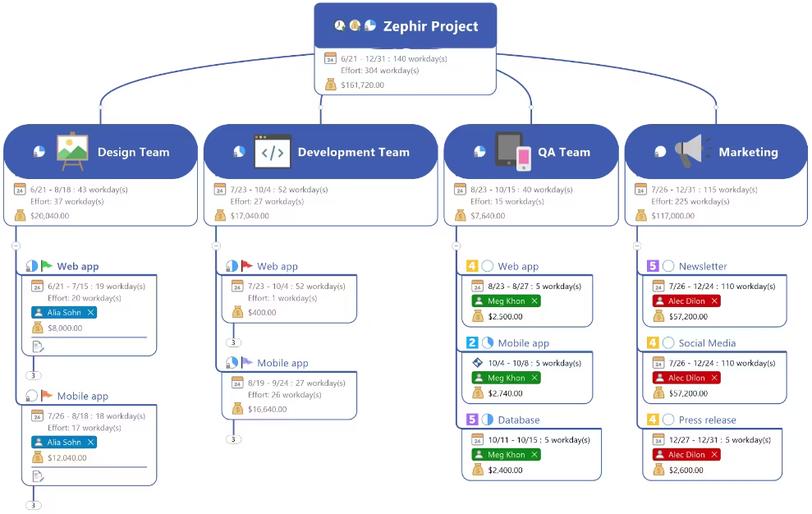The image size is (812, 514).
Task: Remove Alec Dilon from Press release task
Action: point(714,454)
